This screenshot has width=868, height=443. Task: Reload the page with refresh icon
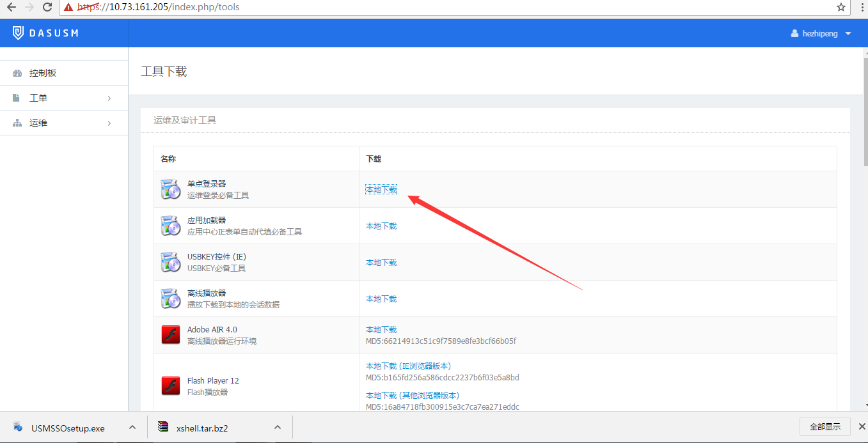point(47,7)
